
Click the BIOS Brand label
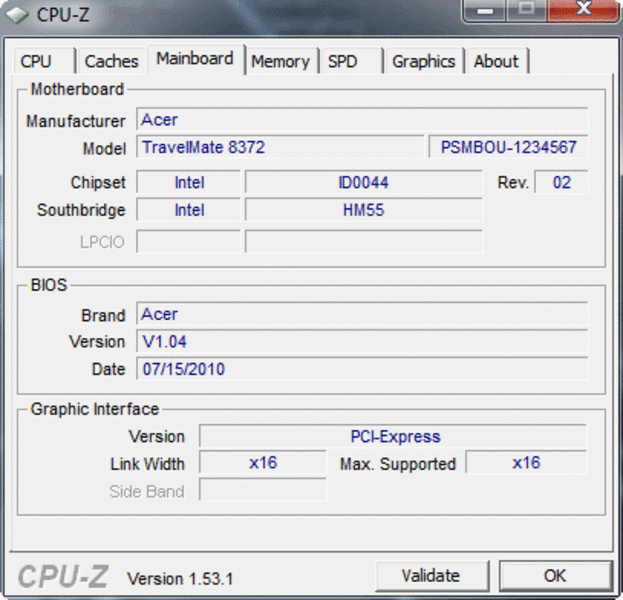(x=103, y=315)
